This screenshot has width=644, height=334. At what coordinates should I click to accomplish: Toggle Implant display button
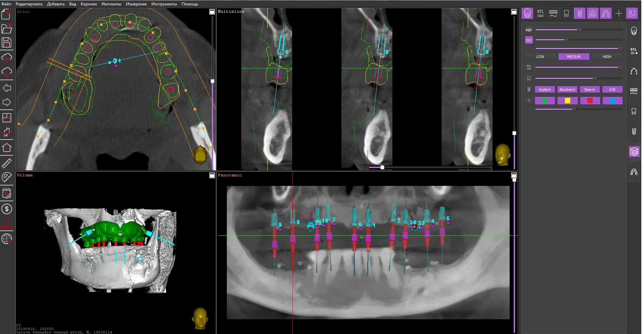pos(544,90)
